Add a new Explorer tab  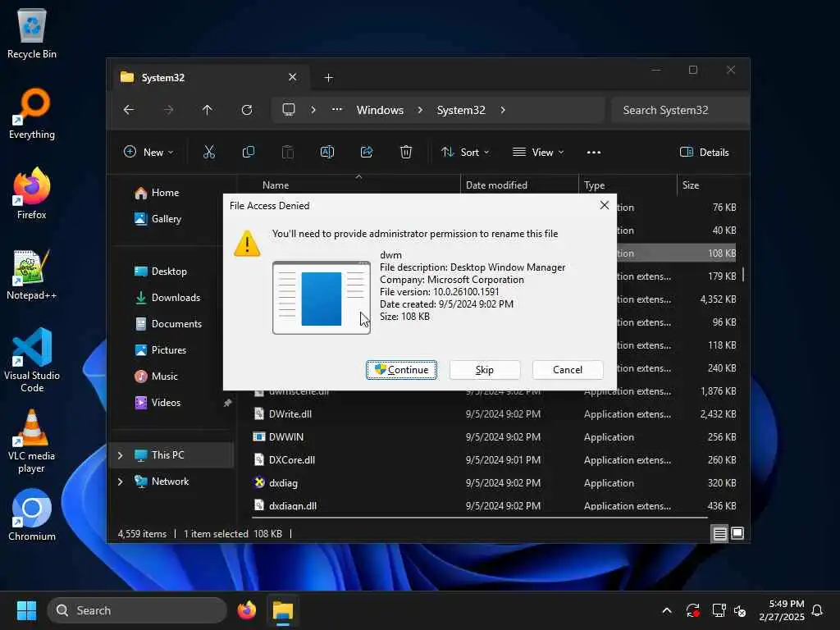click(x=328, y=78)
